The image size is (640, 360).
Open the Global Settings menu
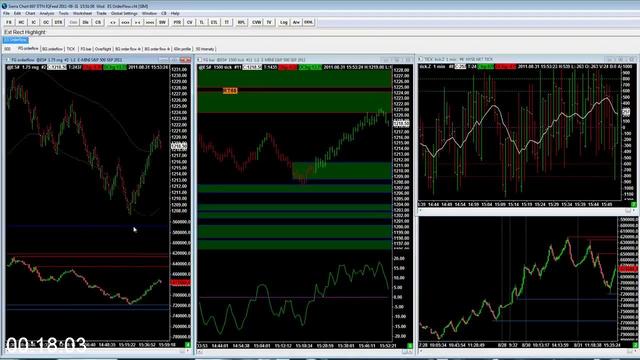click(124, 13)
